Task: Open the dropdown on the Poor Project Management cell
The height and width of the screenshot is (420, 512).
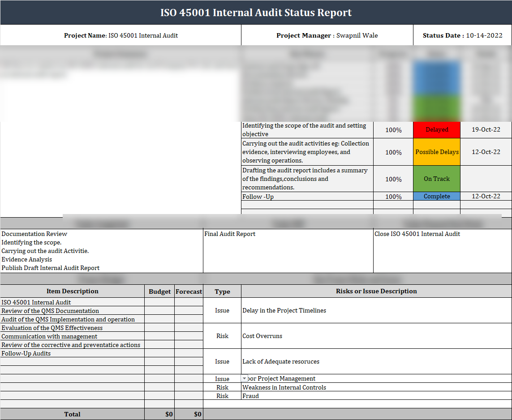Action: pos(244,378)
